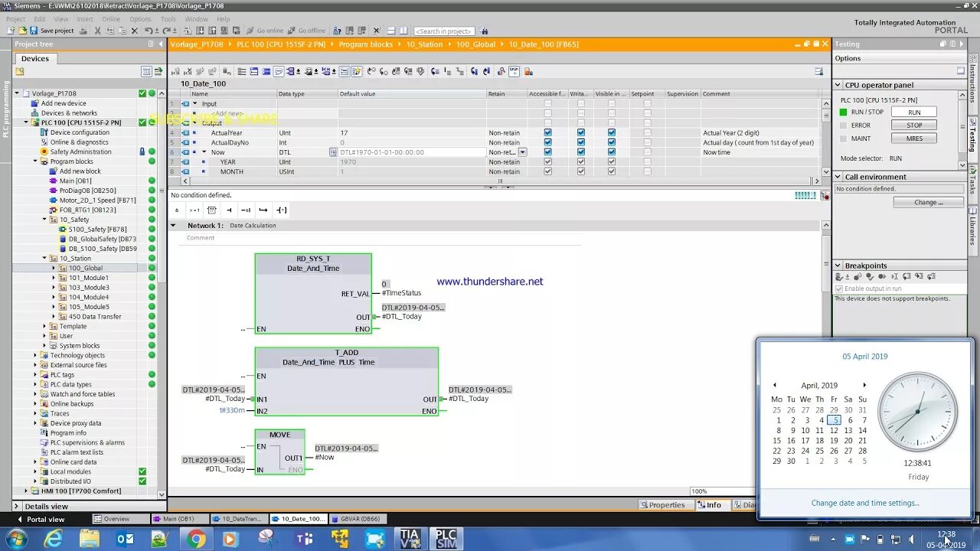
Task: Click Change date and time settings link
Action: click(865, 503)
